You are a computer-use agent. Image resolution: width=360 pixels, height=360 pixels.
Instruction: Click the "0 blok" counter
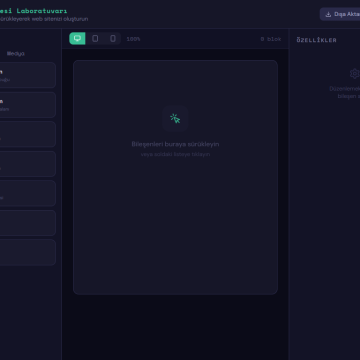(x=271, y=39)
